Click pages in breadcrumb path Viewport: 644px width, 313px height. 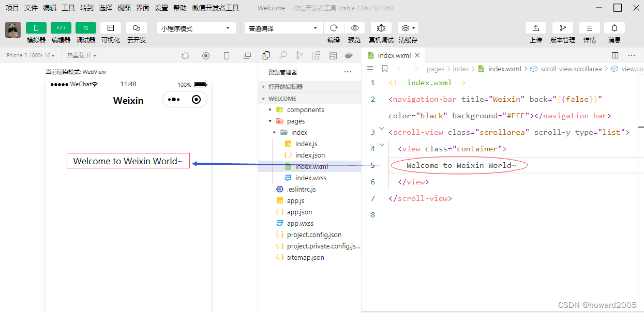pos(436,69)
